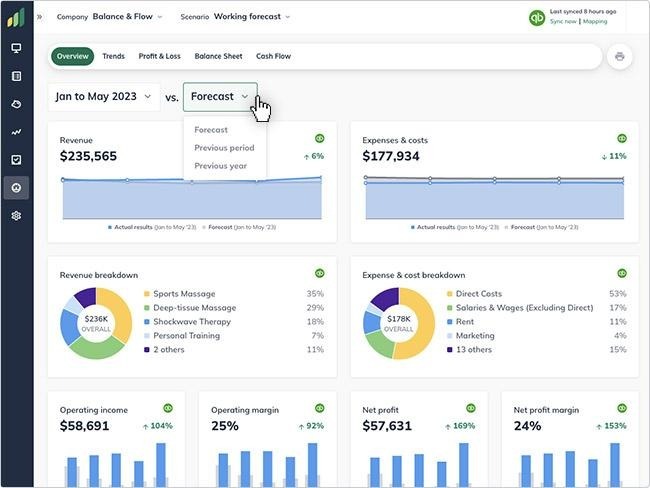Select the highlighted gauge icon in sidebar

coord(16,188)
